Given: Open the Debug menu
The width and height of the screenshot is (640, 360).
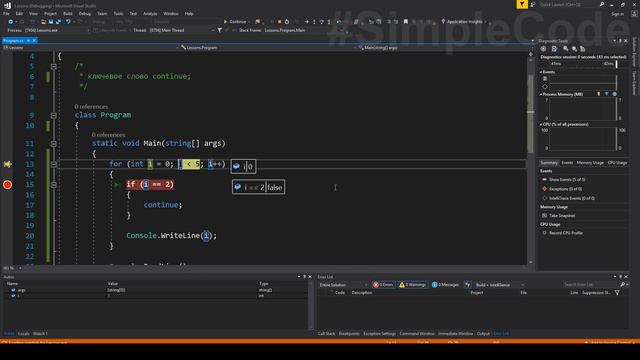Looking at the screenshot, I should (84, 13).
